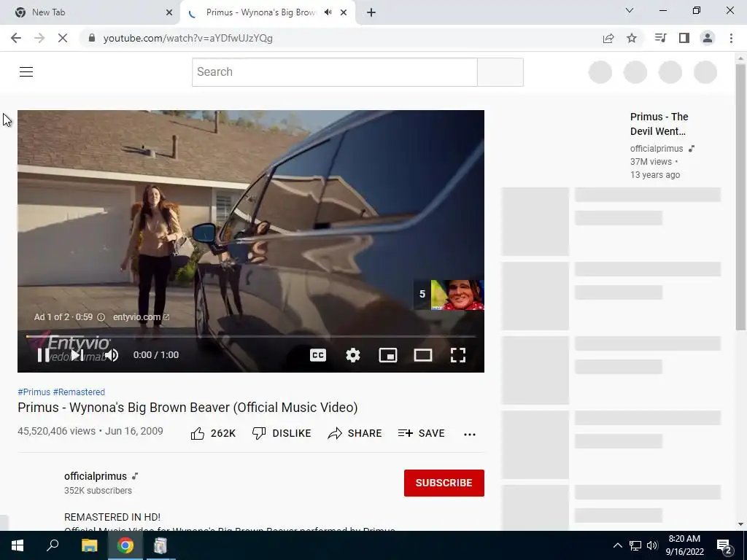Click the ad info icon beside 0:59
Viewport: 747px width, 560px height.
[101, 317]
